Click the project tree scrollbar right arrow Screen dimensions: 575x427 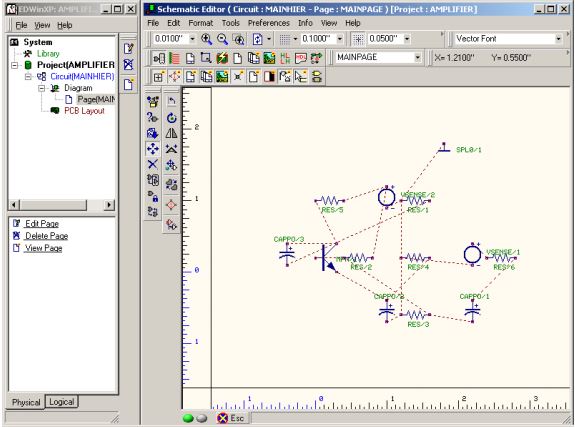pos(109,205)
